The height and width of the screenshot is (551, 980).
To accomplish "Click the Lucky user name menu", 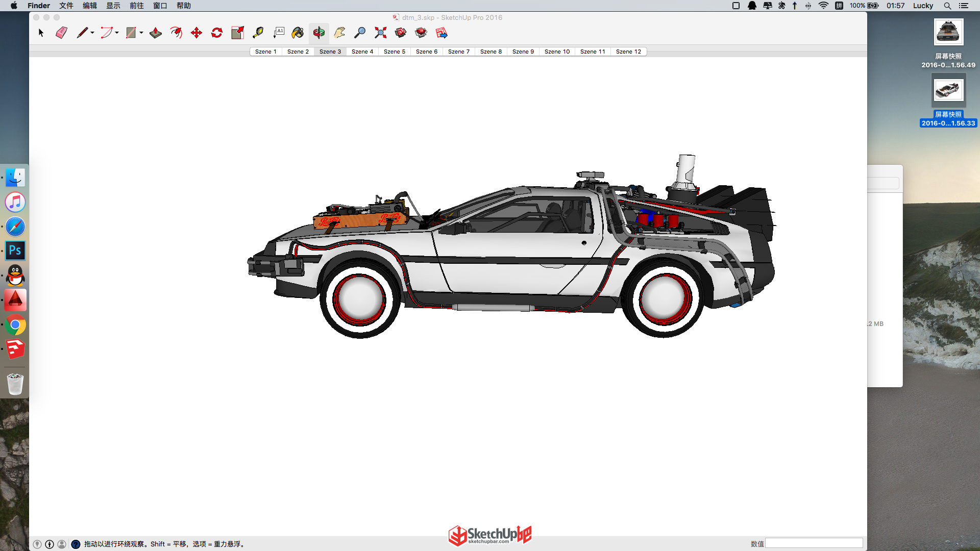I will pos(923,6).
